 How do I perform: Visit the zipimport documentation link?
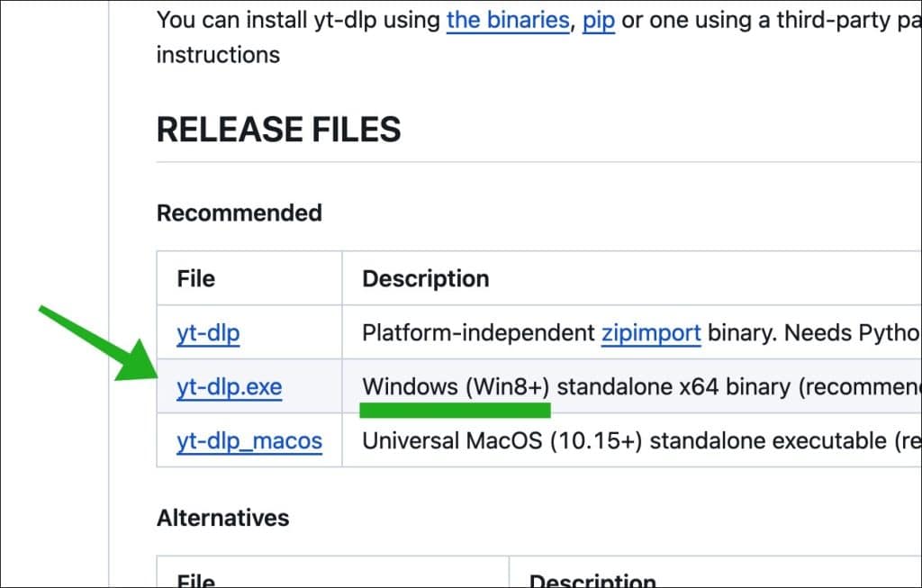click(x=650, y=333)
